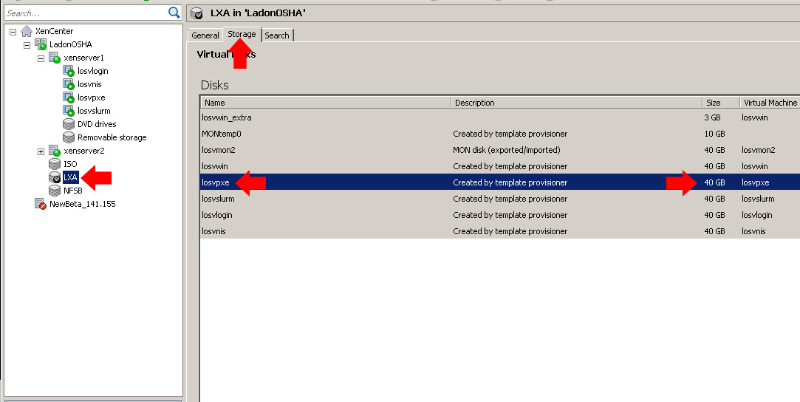Switch to the General tab
800x402 pixels.
205,35
